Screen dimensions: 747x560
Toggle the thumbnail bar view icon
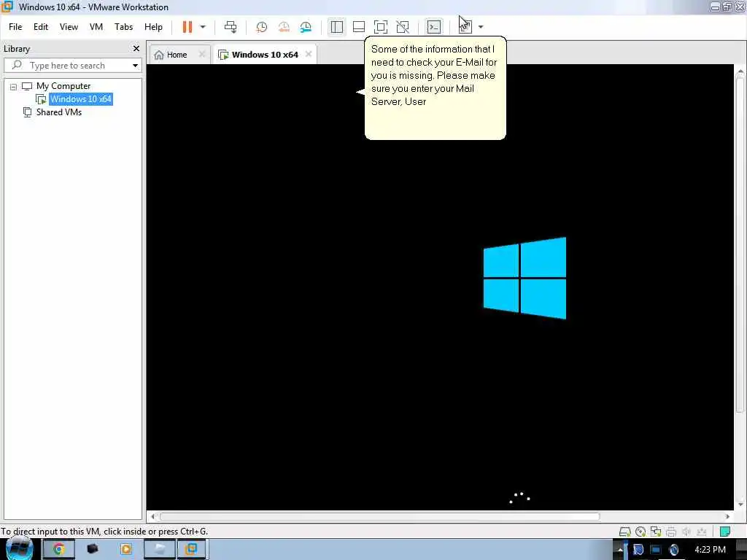point(359,27)
